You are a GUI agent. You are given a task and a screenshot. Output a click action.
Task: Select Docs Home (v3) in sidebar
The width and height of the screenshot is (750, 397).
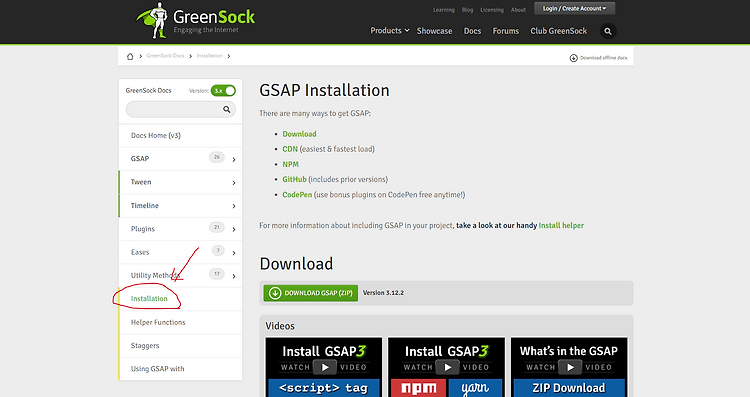(x=156, y=136)
